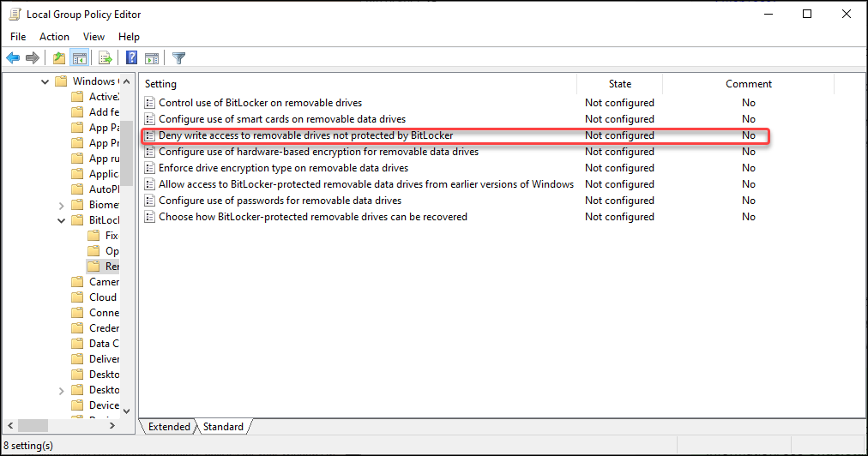The height and width of the screenshot is (456, 868).
Task: Switch to the Extended tab
Action: click(169, 427)
